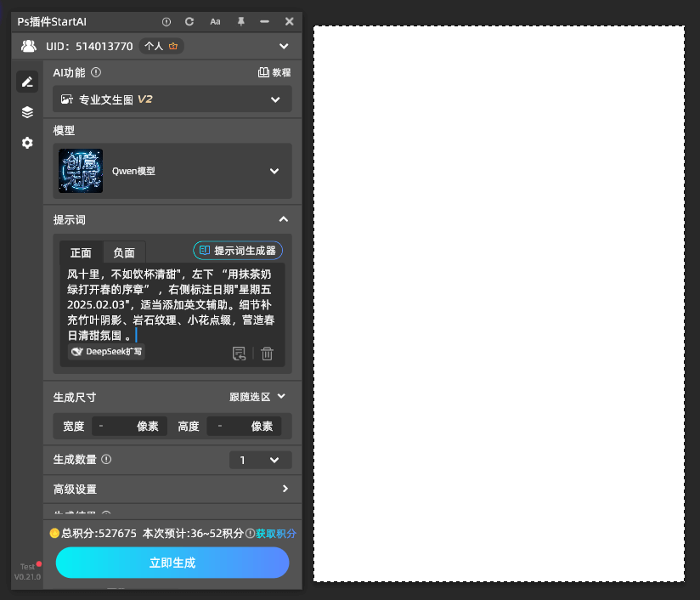
Task: Switch to the 正面 positive prompt tab
Action: (81, 252)
